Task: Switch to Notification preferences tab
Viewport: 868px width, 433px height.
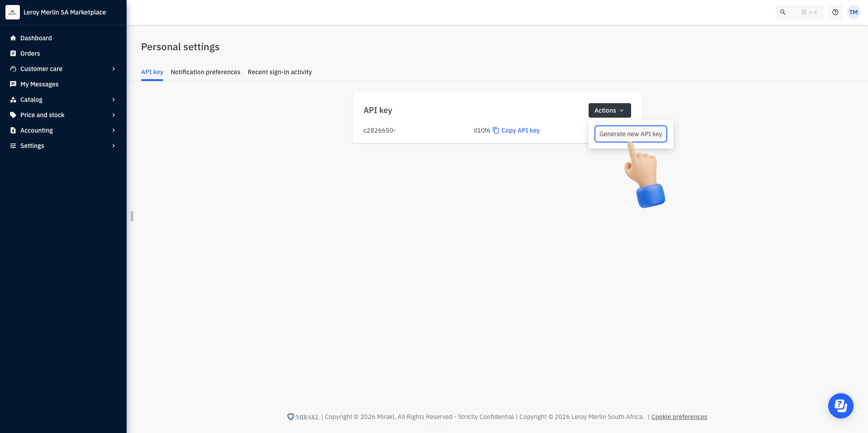Action: pyautogui.click(x=205, y=72)
